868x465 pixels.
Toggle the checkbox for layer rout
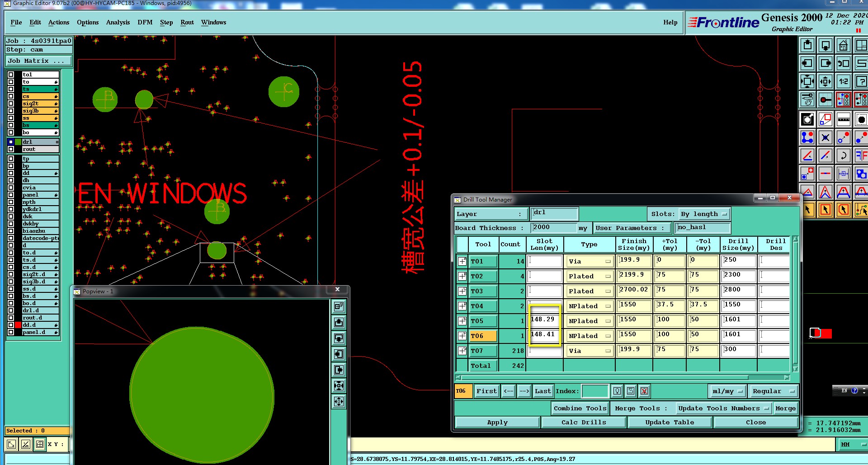tap(11, 149)
